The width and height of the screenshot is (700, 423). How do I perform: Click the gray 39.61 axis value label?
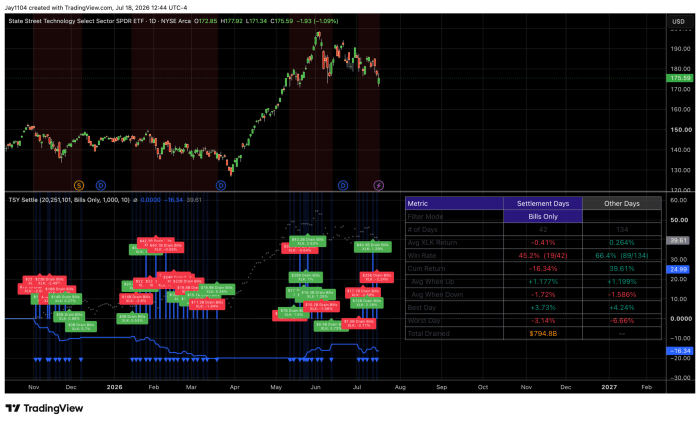(679, 240)
